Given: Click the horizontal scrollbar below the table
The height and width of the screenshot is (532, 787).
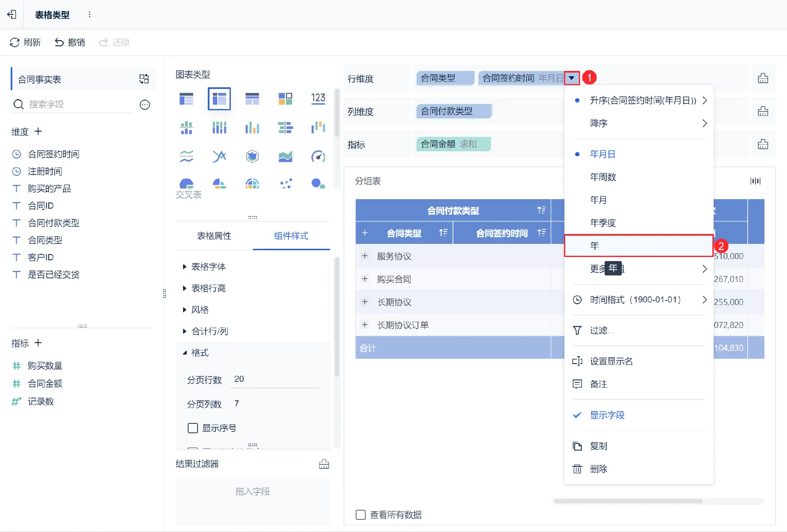Looking at the screenshot, I should [x=628, y=501].
